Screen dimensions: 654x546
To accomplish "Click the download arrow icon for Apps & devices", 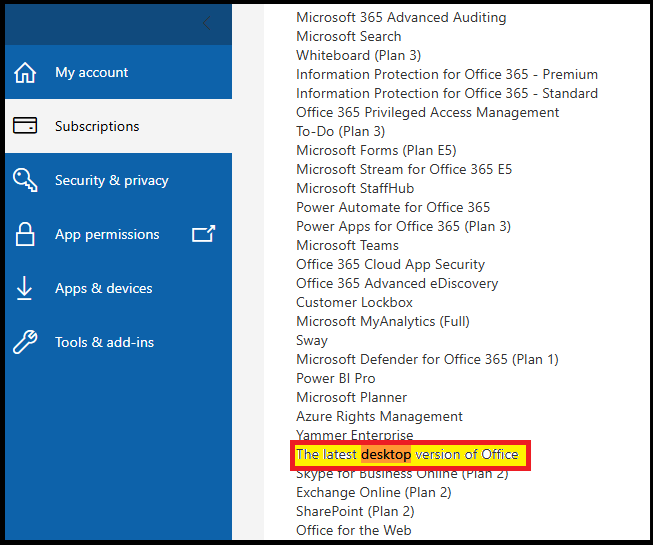I will tap(24, 288).
